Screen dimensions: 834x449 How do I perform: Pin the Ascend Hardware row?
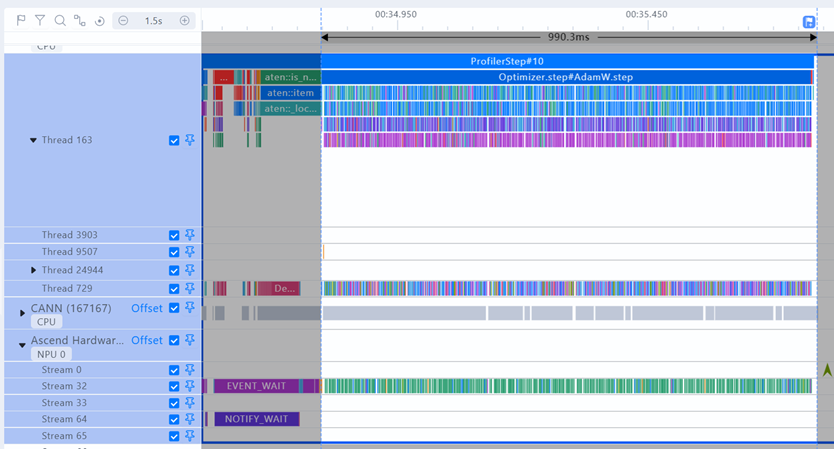tap(190, 340)
